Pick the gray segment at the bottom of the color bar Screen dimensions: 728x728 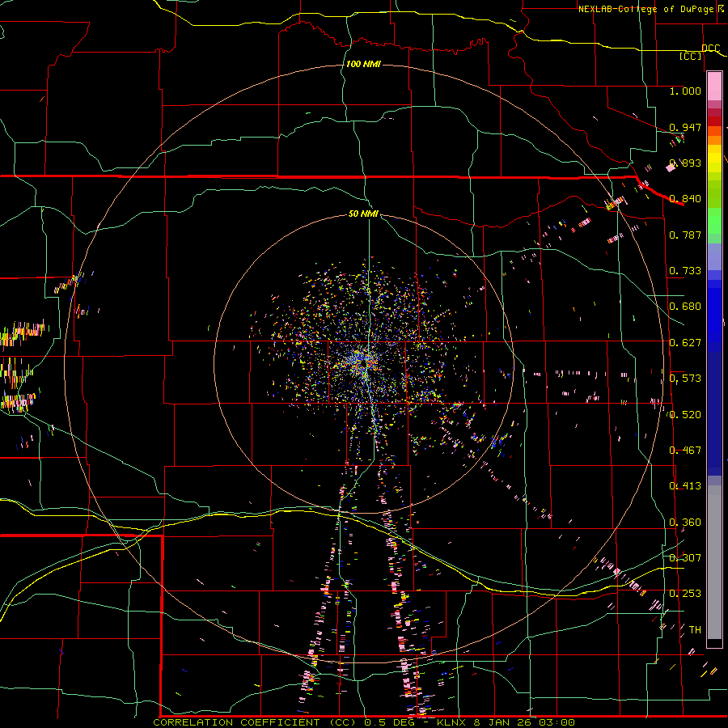pos(714,562)
